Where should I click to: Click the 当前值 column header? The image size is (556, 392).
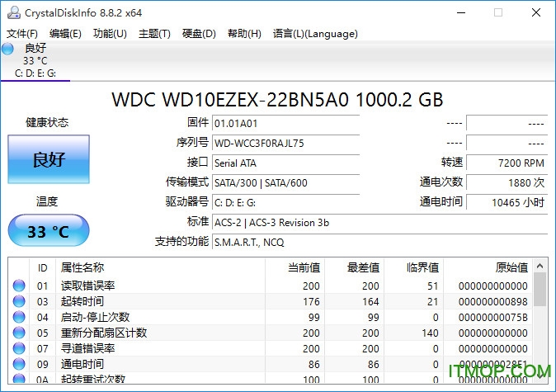(294, 268)
